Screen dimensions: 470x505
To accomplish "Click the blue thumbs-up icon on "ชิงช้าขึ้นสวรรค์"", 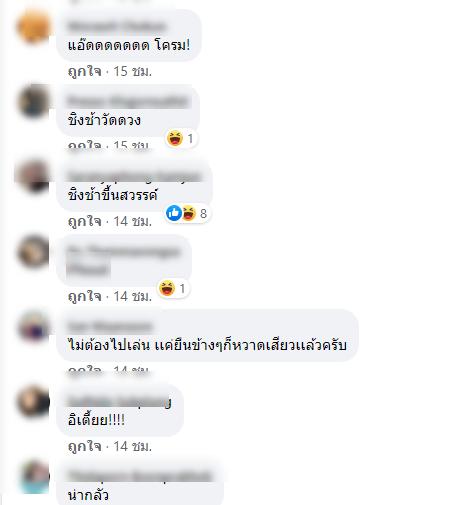I will pos(174,213).
